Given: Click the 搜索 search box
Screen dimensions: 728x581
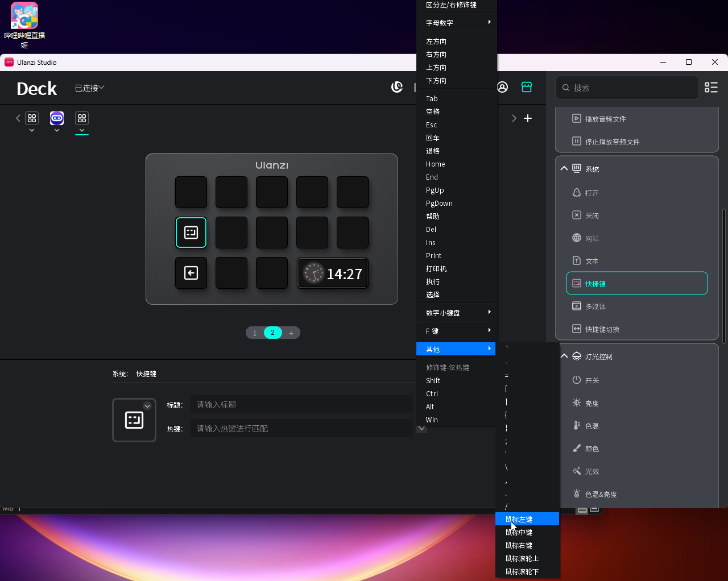Looking at the screenshot, I should tap(631, 88).
